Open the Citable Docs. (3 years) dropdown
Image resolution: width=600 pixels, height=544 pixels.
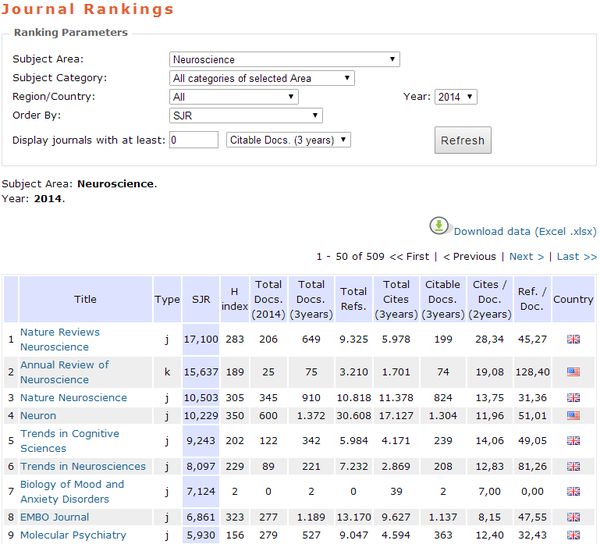[288, 140]
